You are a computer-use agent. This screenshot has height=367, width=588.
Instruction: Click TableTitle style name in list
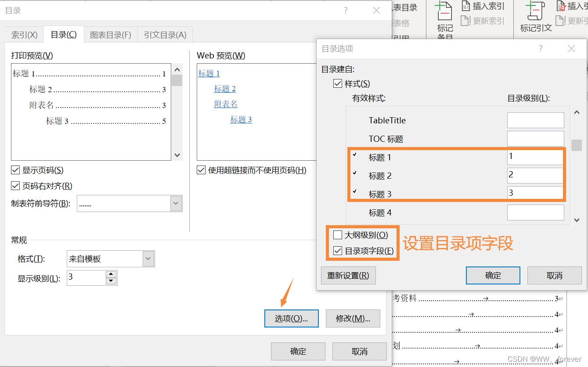387,121
